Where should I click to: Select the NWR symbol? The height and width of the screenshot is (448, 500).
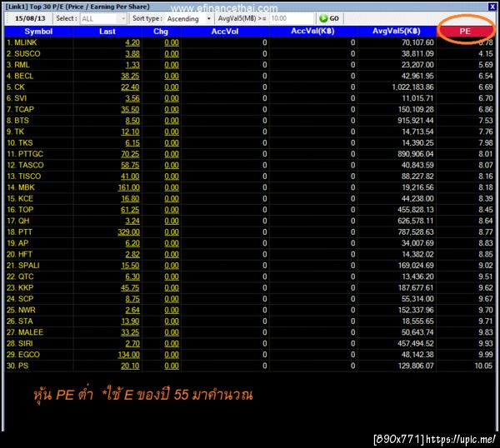tap(27, 311)
